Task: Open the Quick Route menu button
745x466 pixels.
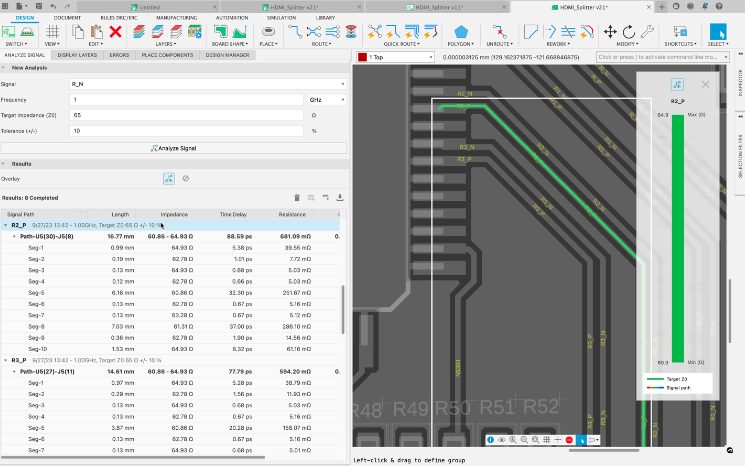Action: coord(400,44)
